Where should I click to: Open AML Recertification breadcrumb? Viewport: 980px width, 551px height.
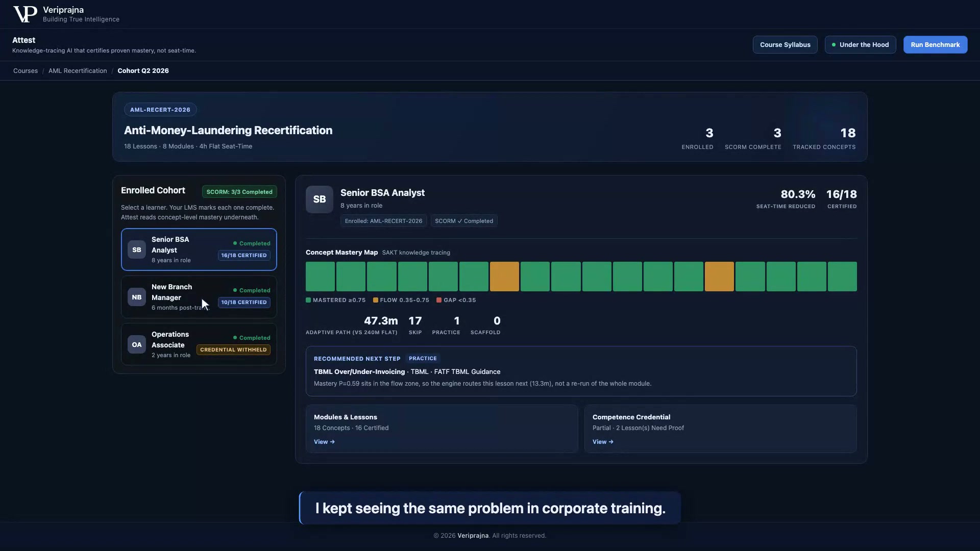(78, 71)
